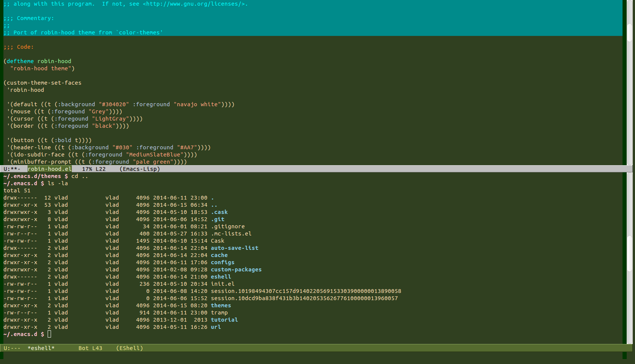Click the tramp file name
635x364 pixels.
pos(219,313)
